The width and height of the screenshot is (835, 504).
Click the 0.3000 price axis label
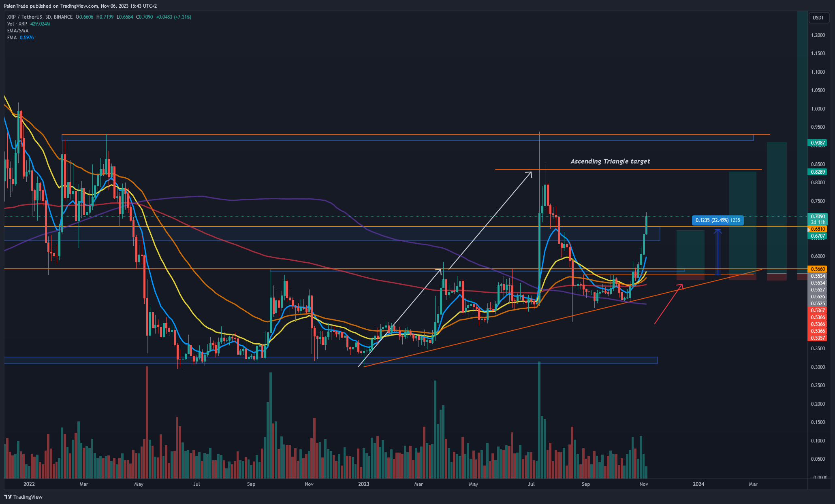818,367
